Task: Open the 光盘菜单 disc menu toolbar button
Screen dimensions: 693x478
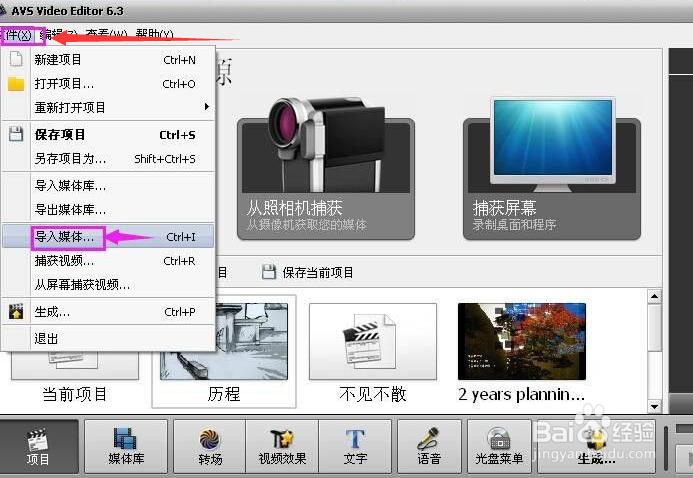Action: 499,447
